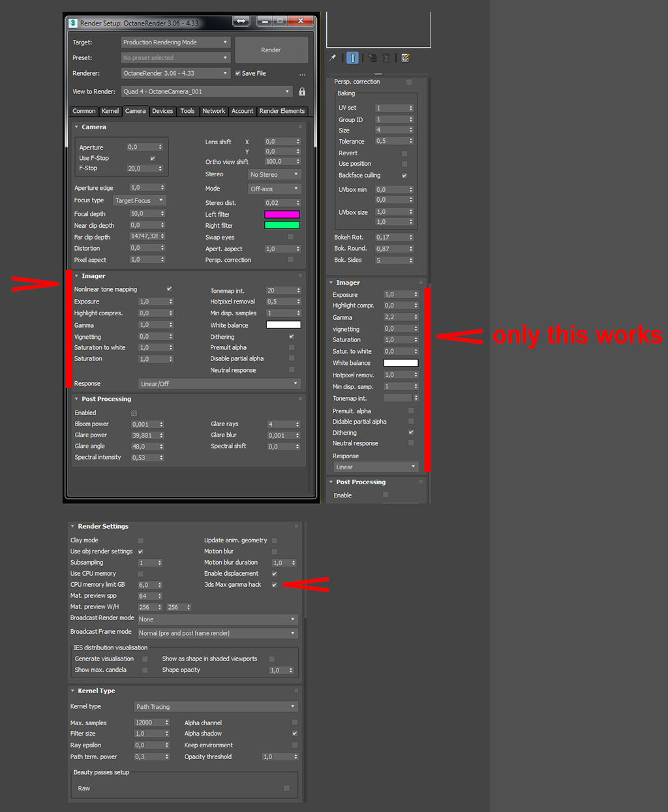
Task: Click the Aperture value field
Action: click(142, 147)
